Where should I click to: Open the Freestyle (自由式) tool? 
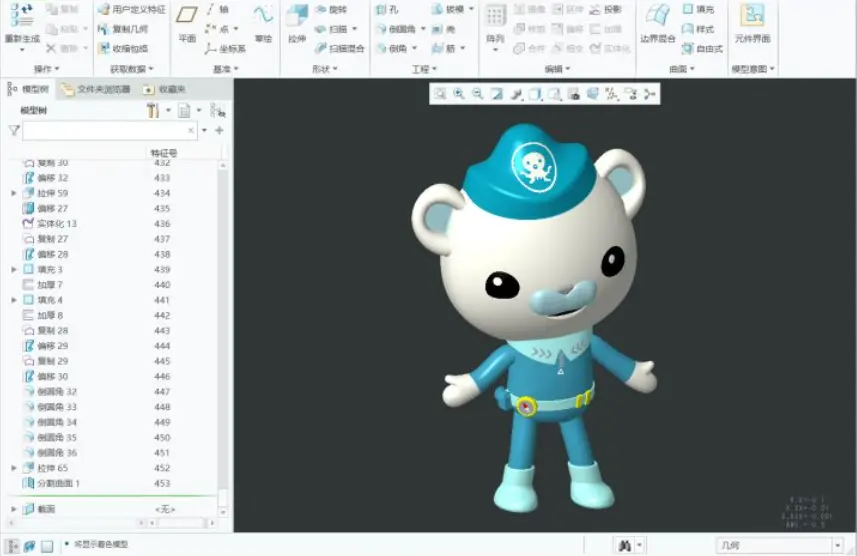[x=702, y=49]
